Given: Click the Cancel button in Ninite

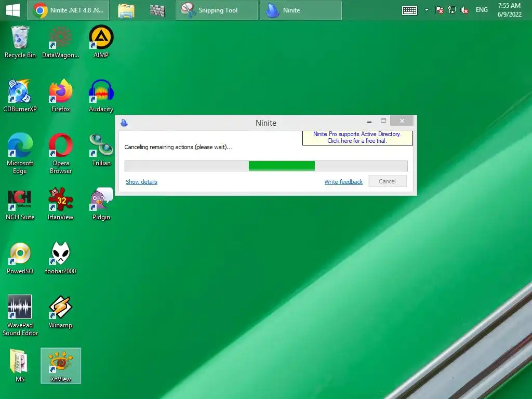Looking at the screenshot, I should coord(388,181).
